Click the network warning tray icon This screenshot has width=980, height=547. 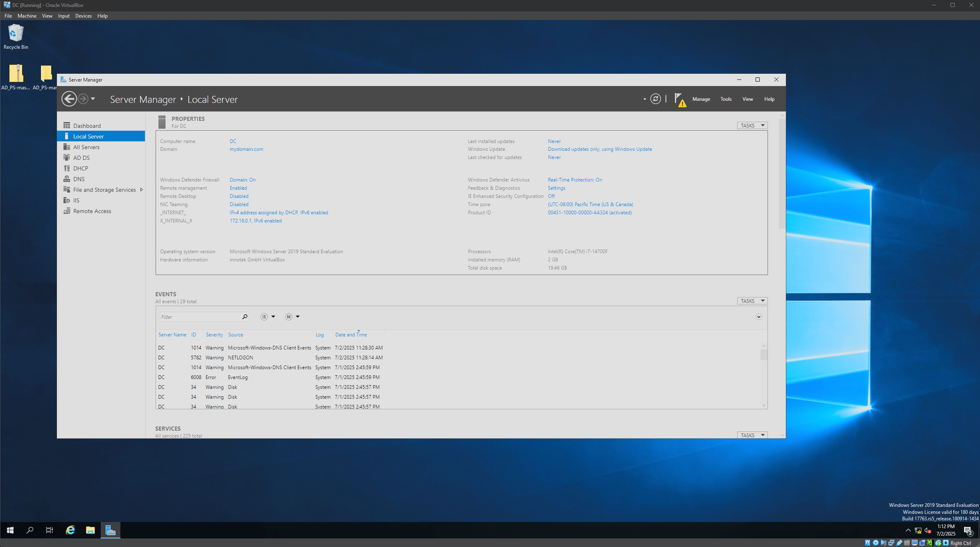coord(918,531)
